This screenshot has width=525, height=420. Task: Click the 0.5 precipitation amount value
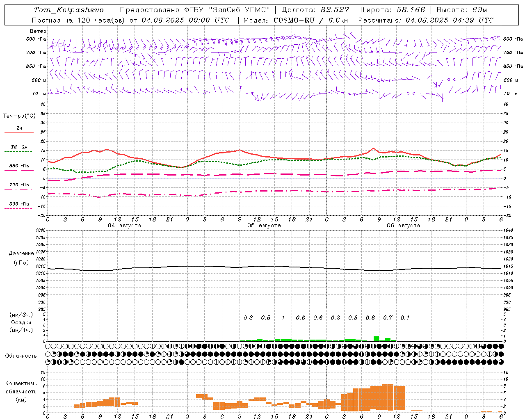[x=266, y=317]
